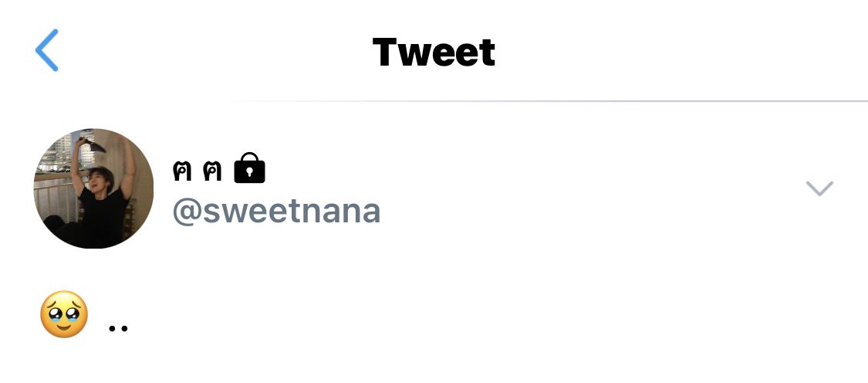Show more actions for this tweet
This screenshot has width=868, height=383.
tap(819, 188)
